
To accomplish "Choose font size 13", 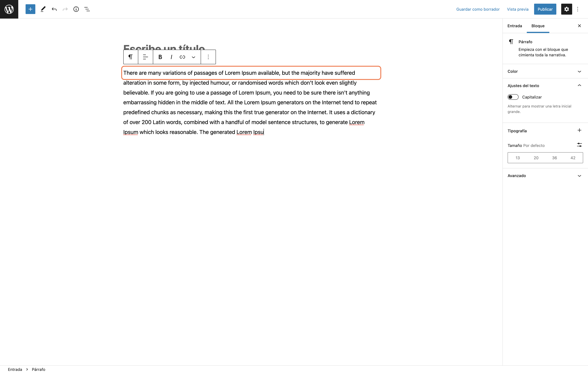I will [x=518, y=158].
